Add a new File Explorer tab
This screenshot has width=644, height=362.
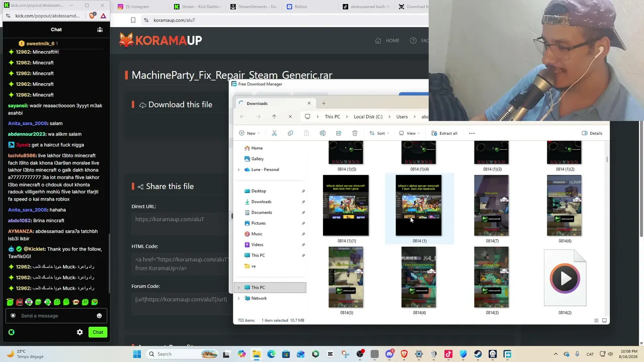click(324, 104)
